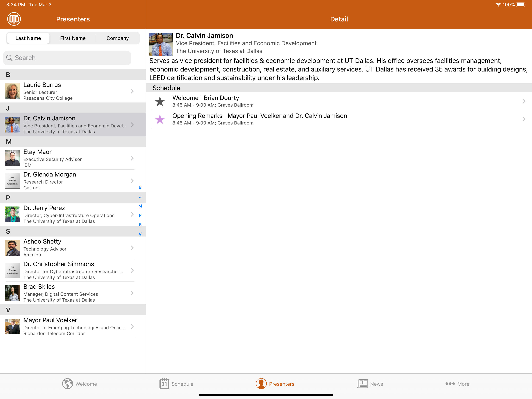Open Dr. Christopher Simmons row chevron
The image size is (532, 399).
coord(132,270)
